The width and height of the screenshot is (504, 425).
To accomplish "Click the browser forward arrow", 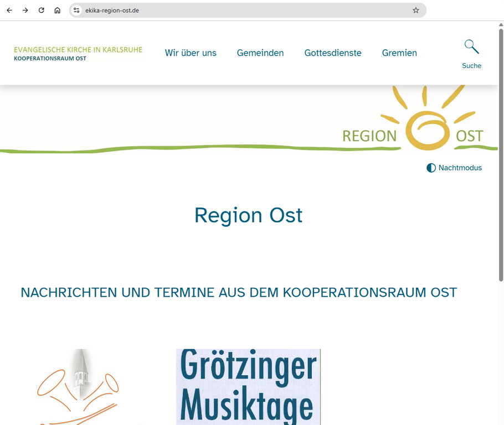I will point(25,11).
